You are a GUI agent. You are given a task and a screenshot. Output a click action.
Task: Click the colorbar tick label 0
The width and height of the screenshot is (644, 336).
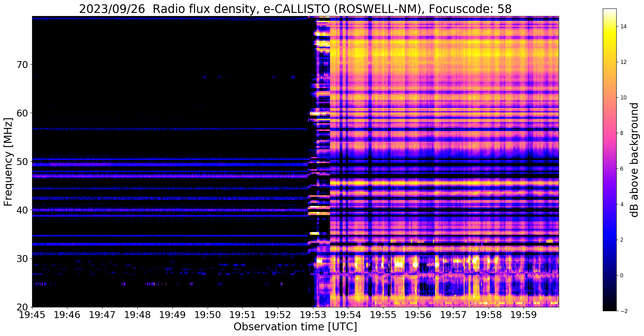click(x=622, y=276)
